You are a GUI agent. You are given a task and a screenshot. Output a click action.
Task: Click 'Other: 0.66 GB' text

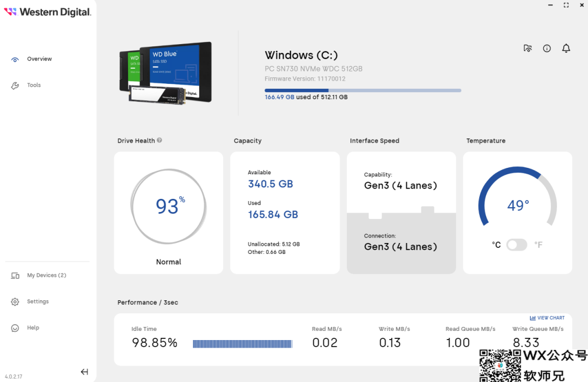click(267, 252)
